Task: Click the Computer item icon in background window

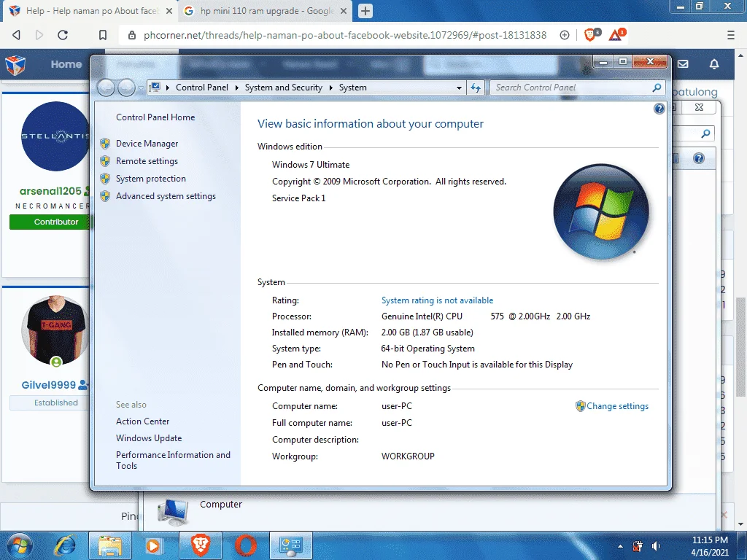Action: click(x=172, y=513)
